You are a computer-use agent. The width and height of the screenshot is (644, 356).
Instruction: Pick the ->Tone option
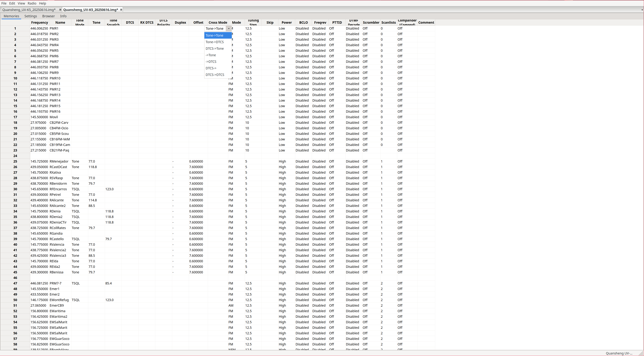point(211,55)
